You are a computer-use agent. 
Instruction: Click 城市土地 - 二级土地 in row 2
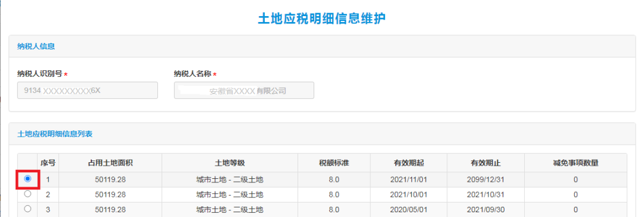click(230, 194)
